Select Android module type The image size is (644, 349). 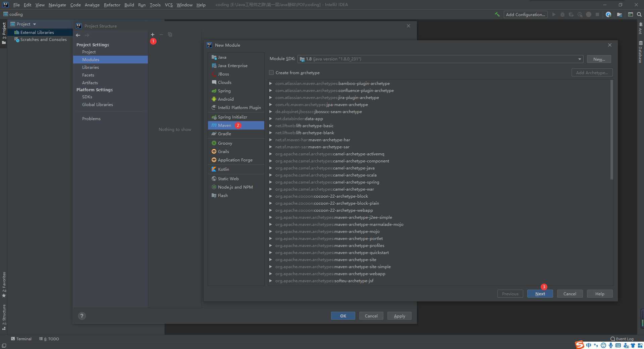(x=236, y=99)
